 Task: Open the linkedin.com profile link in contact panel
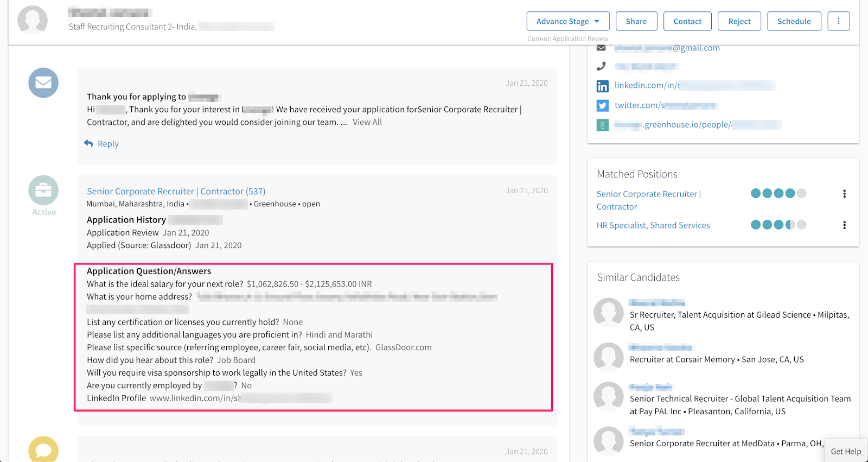pos(695,85)
